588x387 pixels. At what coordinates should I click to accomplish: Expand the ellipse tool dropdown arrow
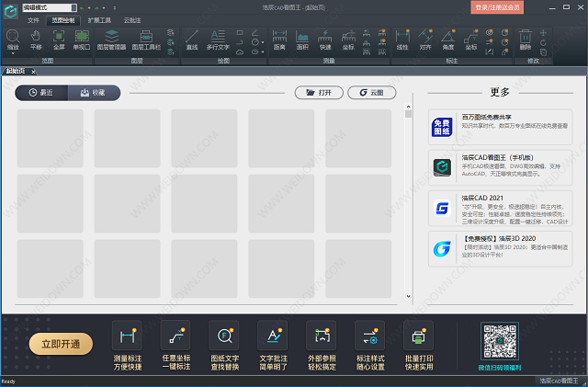coord(263,52)
